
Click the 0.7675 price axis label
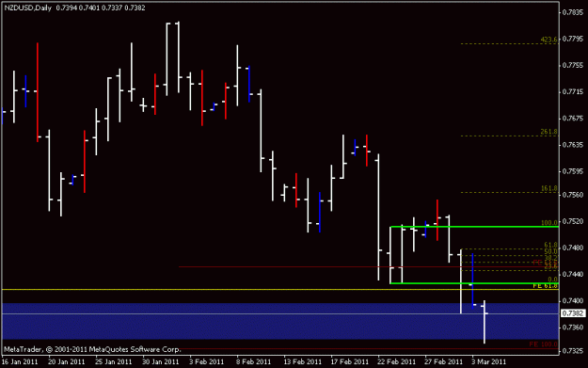coord(572,119)
